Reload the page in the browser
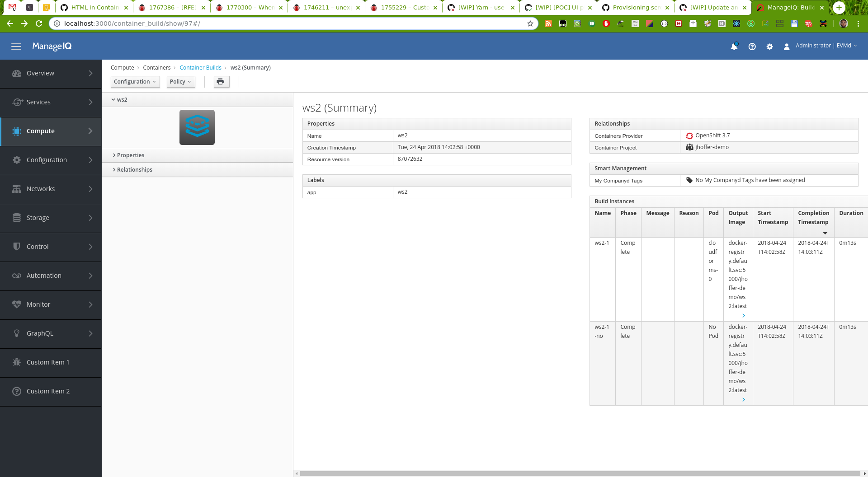The width and height of the screenshot is (868, 477). click(x=39, y=23)
